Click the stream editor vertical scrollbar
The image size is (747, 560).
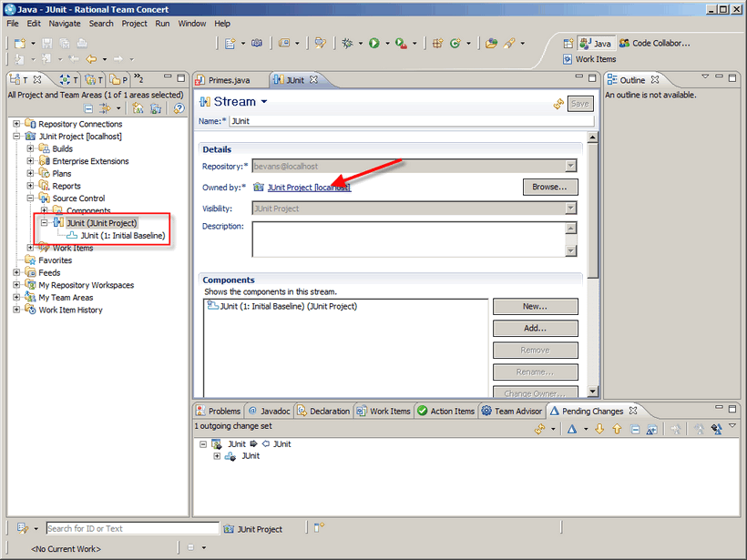point(593,264)
